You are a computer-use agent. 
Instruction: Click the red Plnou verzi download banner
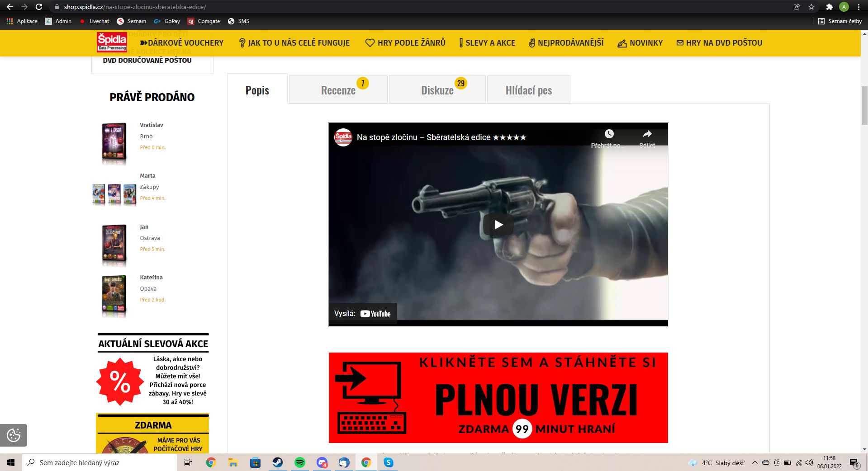pos(498,398)
